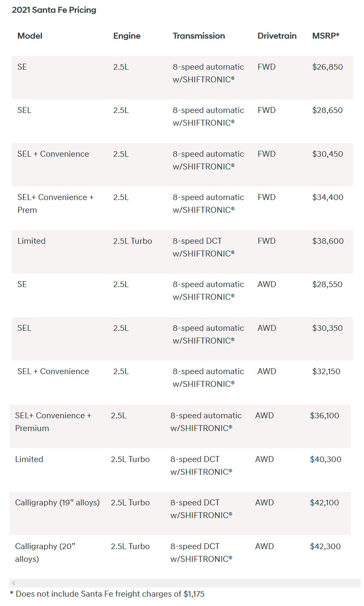Viewport: 364px width, 606px height.
Task: Click the MSRP* column header
Action: point(325,36)
